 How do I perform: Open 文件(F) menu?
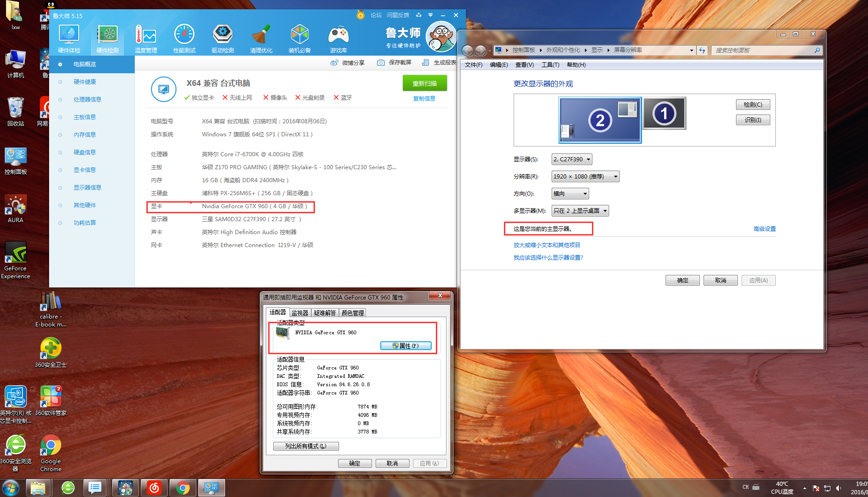pyautogui.click(x=473, y=65)
